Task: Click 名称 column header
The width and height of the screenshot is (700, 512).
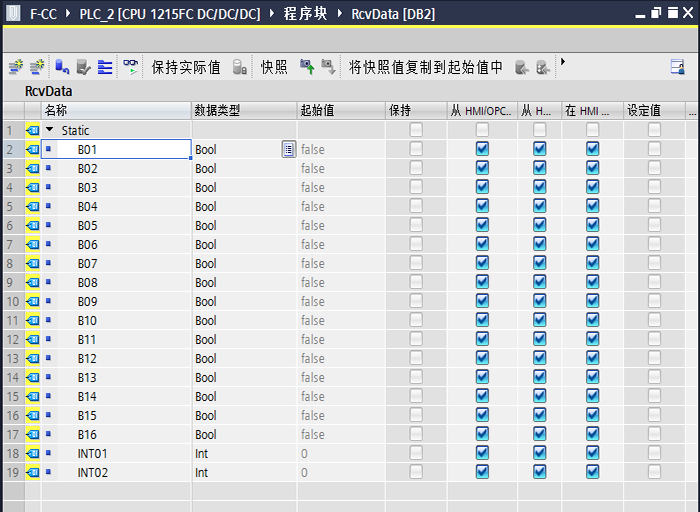Action: click(x=116, y=110)
